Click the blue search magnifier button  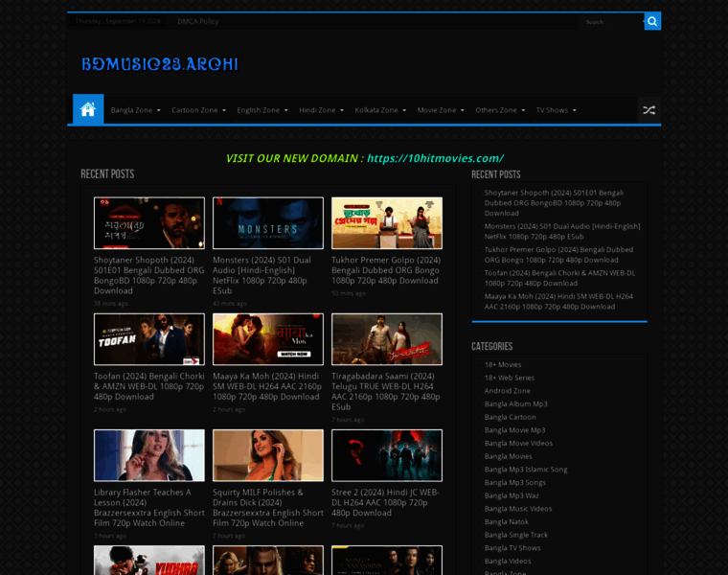[652, 21]
